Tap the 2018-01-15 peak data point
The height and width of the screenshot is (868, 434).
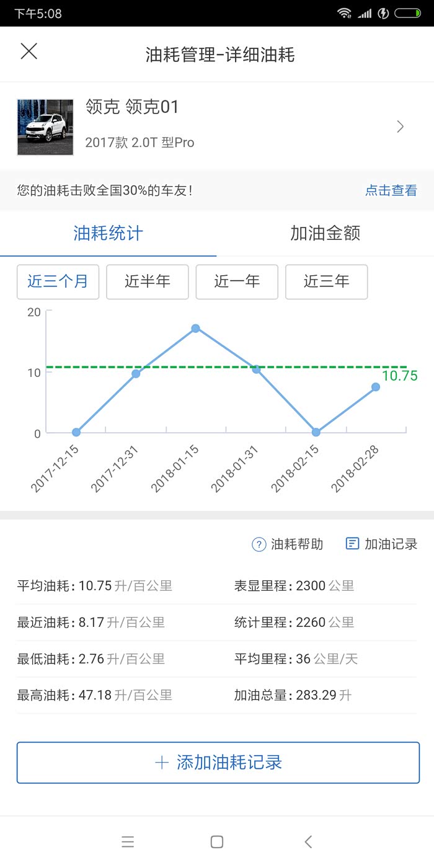(x=195, y=328)
